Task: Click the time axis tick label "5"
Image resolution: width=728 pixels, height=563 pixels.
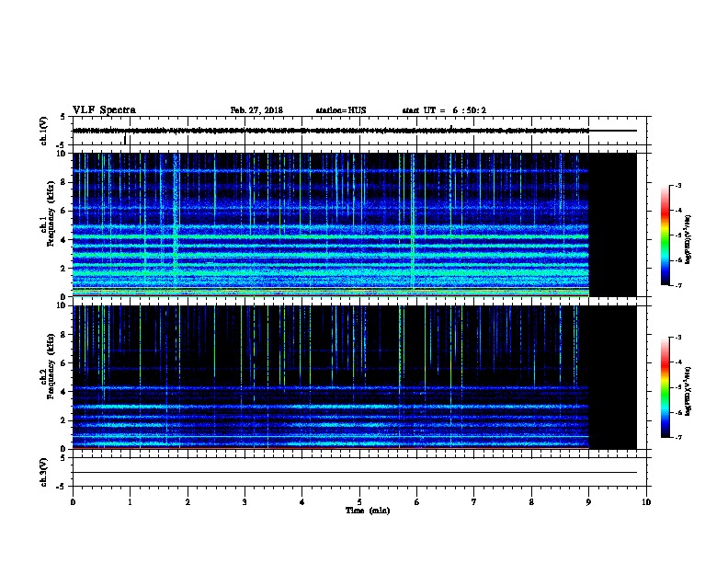Action: pyautogui.click(x=359, y=502)
